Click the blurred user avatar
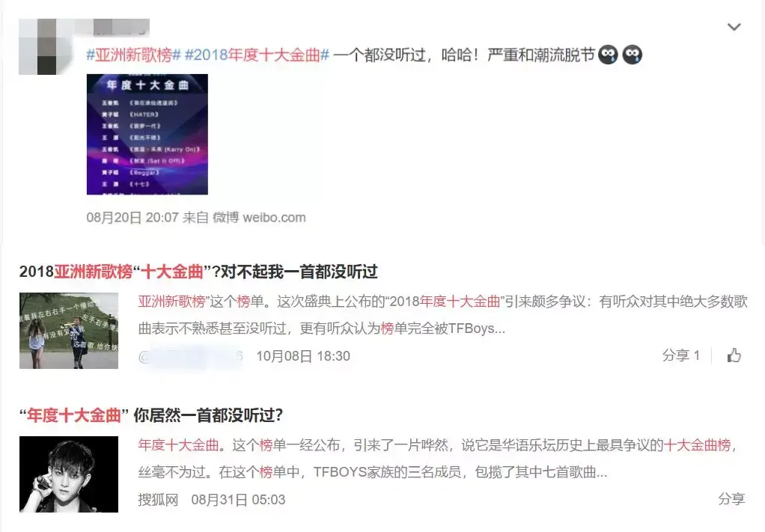 click(37, 47)
